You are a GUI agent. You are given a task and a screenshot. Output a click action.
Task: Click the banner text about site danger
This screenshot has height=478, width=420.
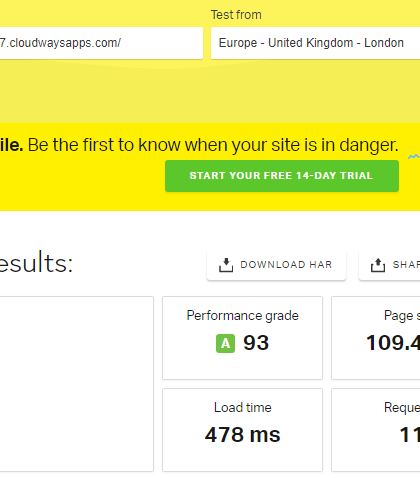199,145
